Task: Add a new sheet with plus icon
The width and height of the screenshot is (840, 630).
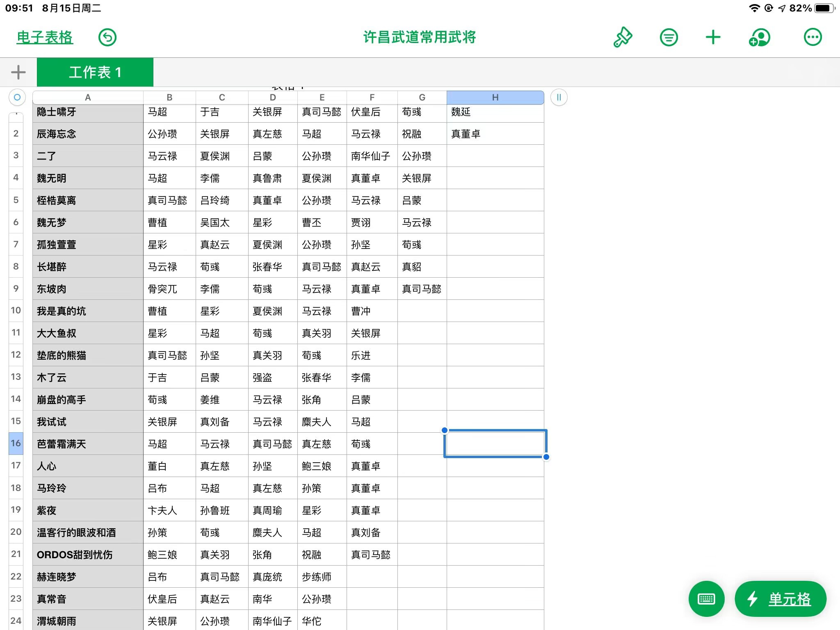Action: point(18,72)
